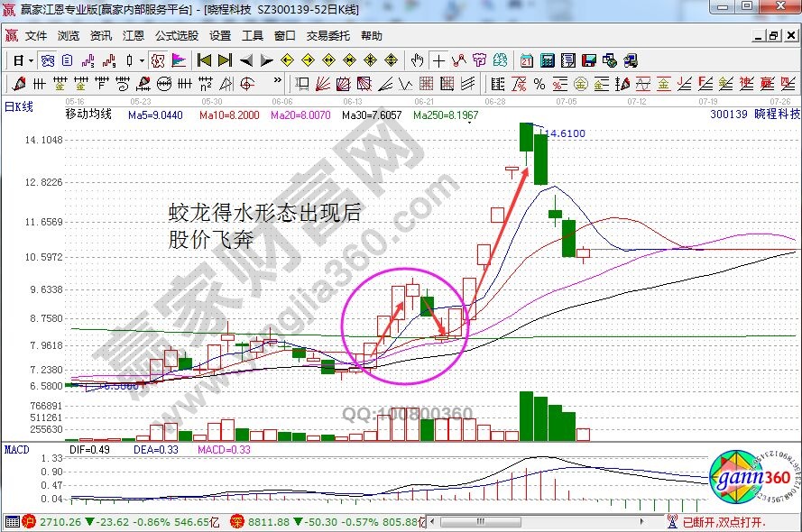Click the 已断开,双点打开 connection status text
802x532 pixels.
click(724, 522)
